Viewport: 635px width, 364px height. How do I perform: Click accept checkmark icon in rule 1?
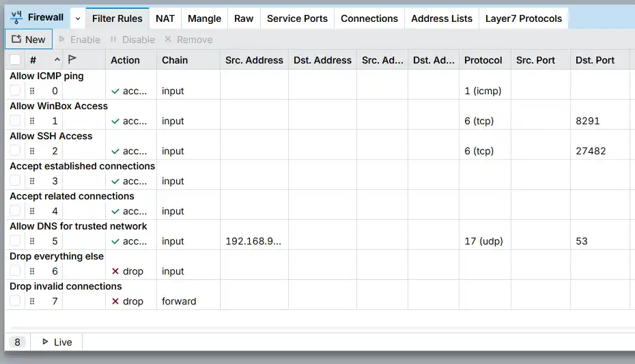pyautogui.click(x=115, y=121)
